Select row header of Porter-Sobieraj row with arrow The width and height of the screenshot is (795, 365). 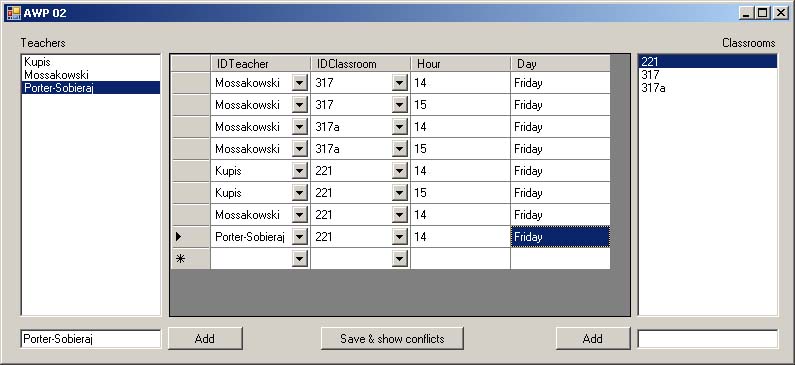click(x=190, y=237)
